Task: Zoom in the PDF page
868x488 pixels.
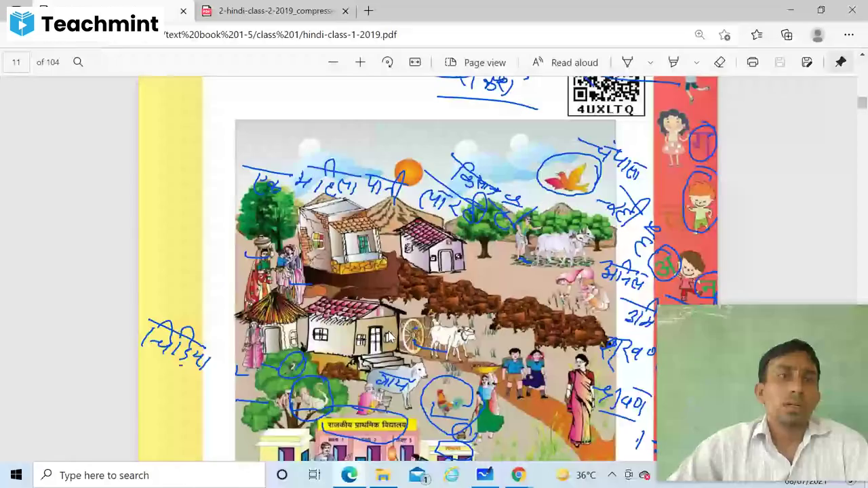Action: 360,62
